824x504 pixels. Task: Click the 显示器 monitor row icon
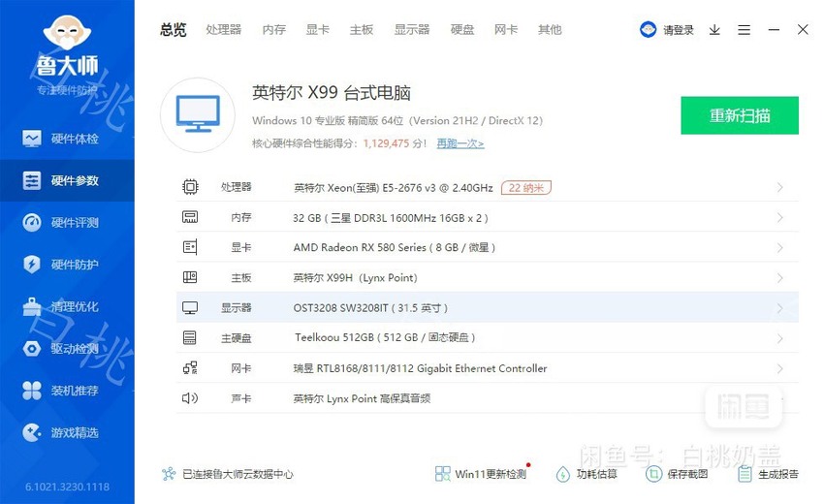pos(190,307)
